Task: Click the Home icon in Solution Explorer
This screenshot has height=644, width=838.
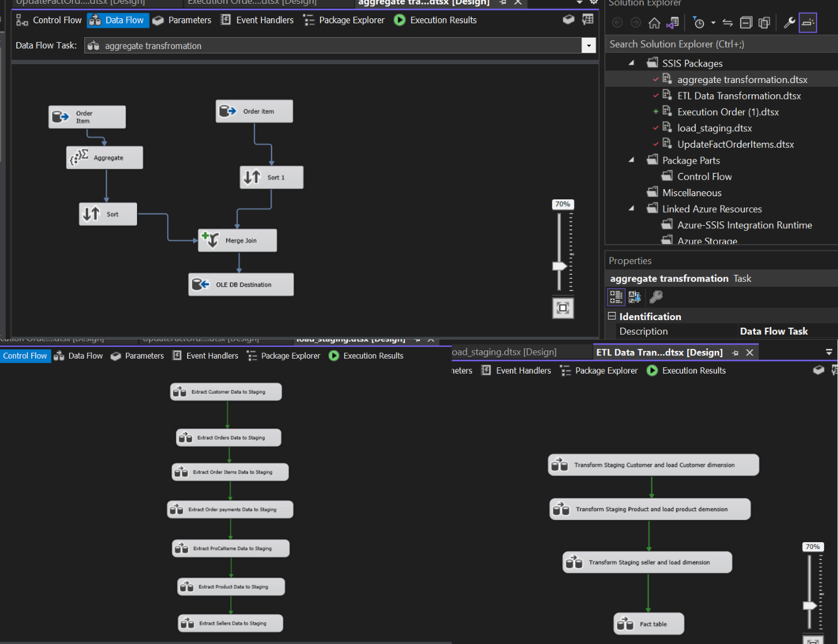Action: click(x=654, y=23)
